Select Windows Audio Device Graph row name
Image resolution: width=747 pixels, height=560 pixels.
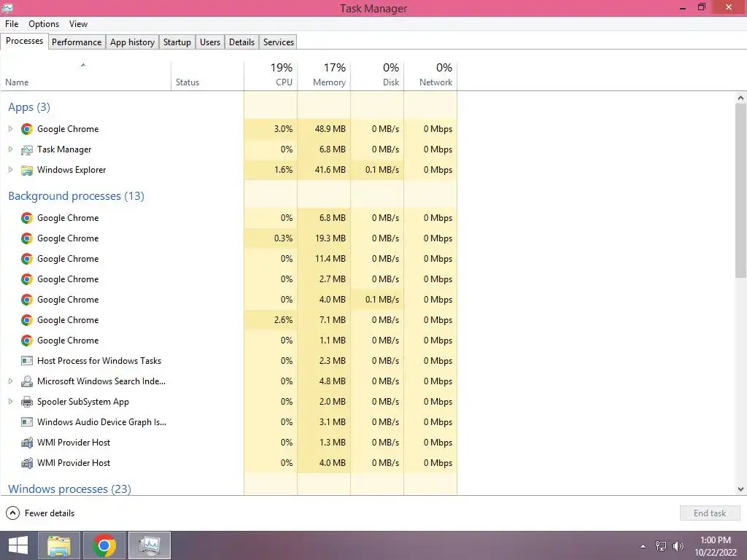point(102,422)
